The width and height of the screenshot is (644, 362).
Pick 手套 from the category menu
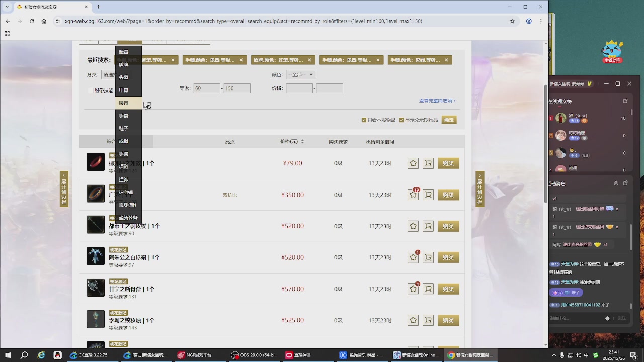pyautogui.click(x=128, y=116)
